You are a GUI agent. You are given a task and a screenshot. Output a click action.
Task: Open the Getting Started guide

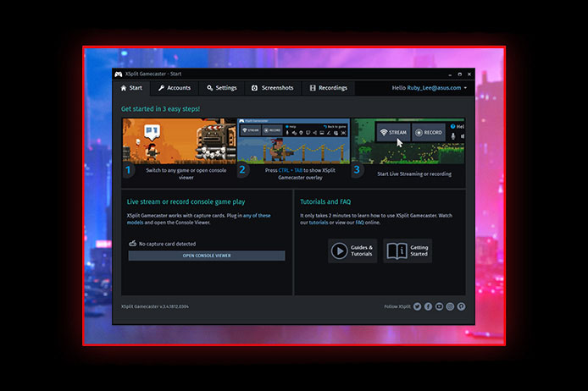408,251
